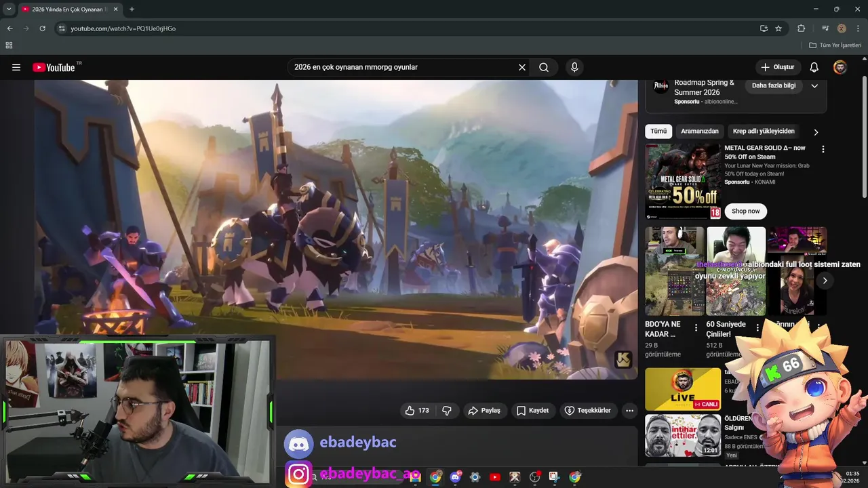The height and width of the screenshot is (488, 868).
Task: Open the METAL GEAR SOLID ad title
Action: (765, 152)
